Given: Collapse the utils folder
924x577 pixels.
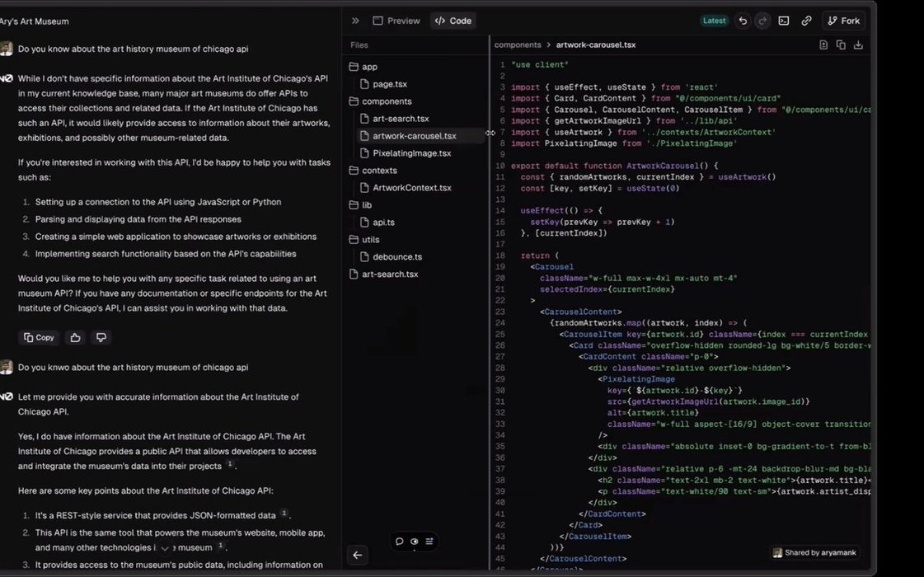Looking at the screenshot, I should (x=364, y=239).
